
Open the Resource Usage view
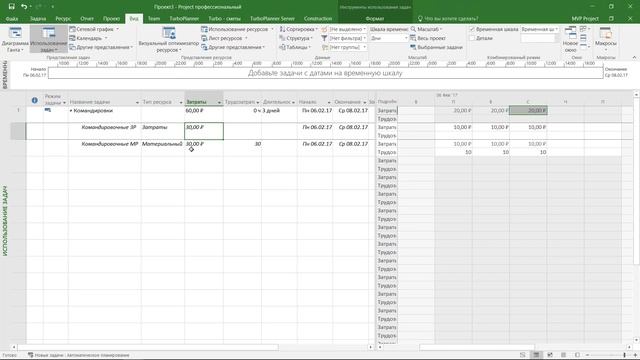pyautogui.click(x=238, y=29)
